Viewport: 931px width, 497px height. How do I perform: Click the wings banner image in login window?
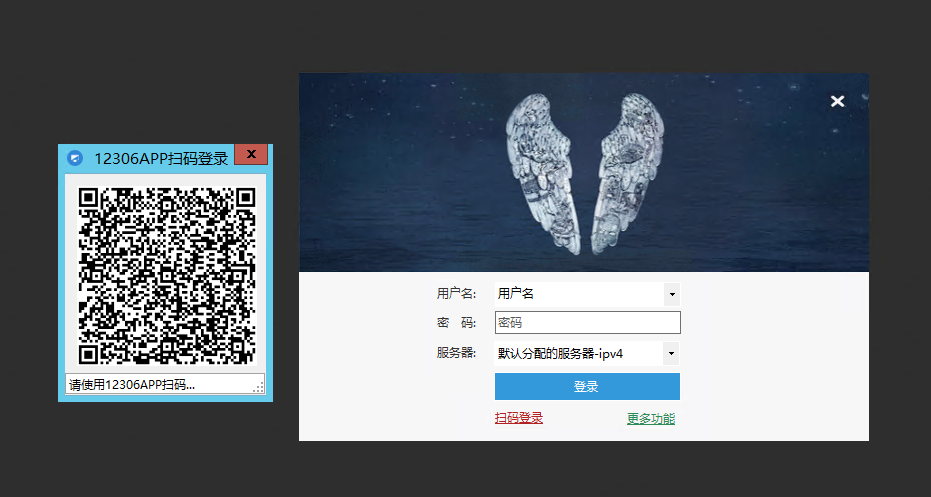click(x=584, y=172)
